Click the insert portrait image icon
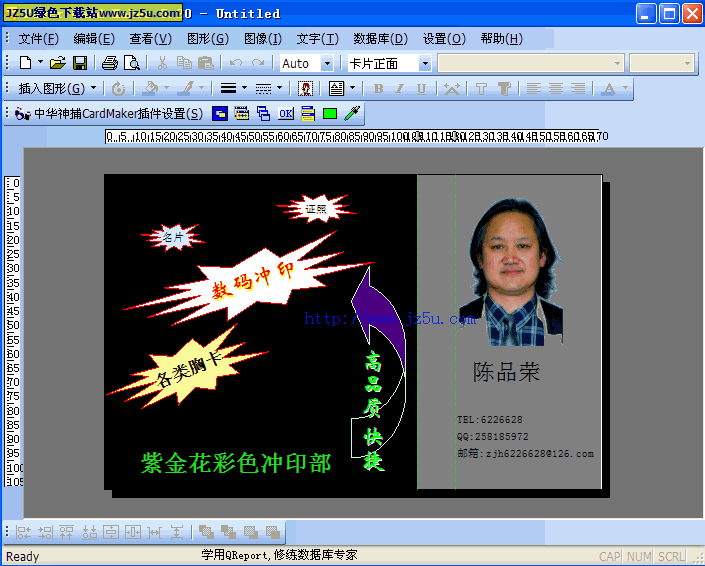The height and width of the screenshot is (566, 705). [306, 89]
